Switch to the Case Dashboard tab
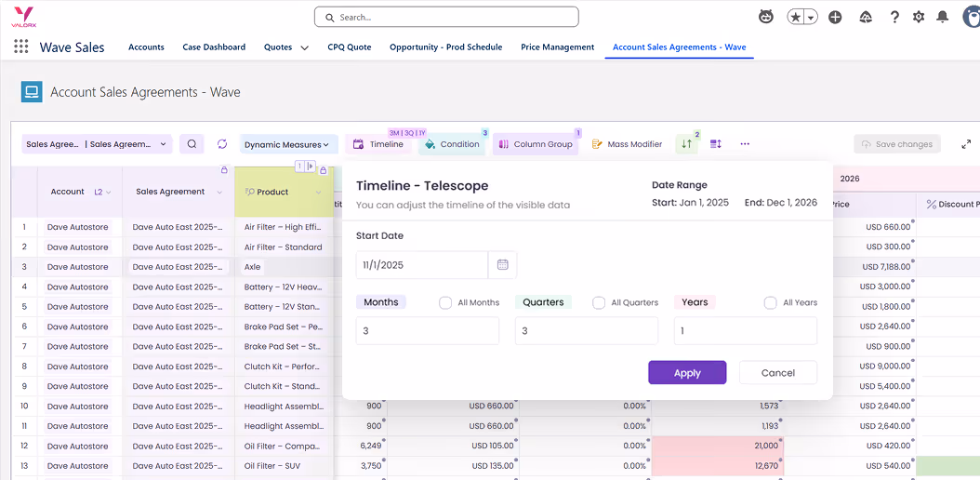980x480 pixels. point(214,47)
